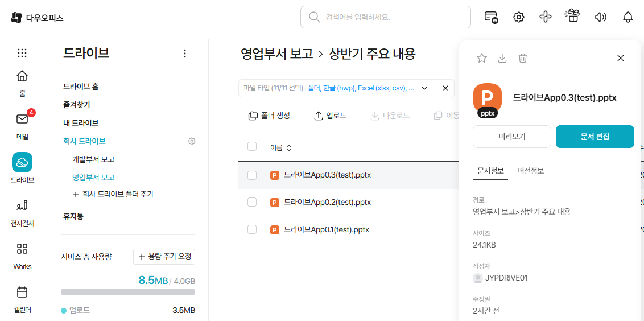This screenshot has width=644, height=321.
Task: Click the trash icon in details panel
Action: (523, 58)
